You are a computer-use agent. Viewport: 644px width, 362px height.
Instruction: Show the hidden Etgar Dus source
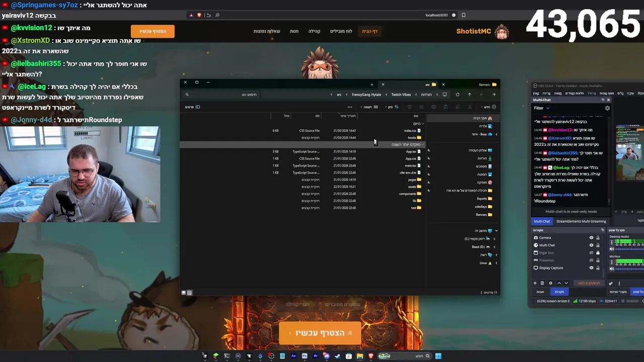(591, 253)
